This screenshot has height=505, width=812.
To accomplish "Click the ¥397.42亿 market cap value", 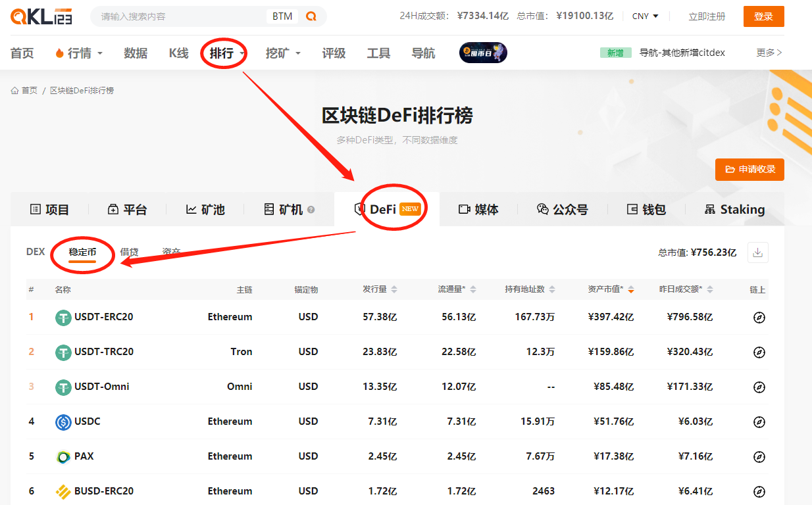I will (x=611, y=317).
